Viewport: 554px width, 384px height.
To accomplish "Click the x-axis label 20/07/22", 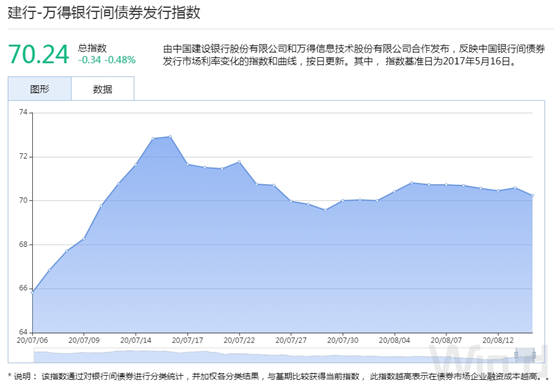I will point(239,341).
